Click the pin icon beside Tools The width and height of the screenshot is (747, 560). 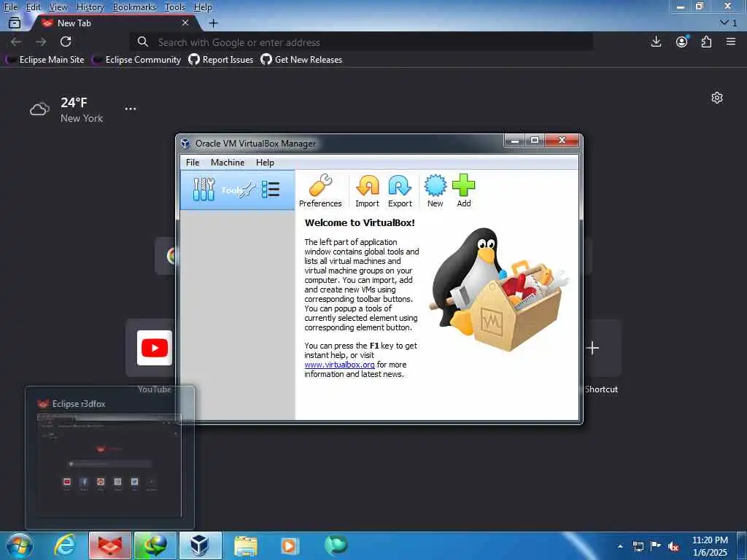pyautogui.click(x=248, y=190)
